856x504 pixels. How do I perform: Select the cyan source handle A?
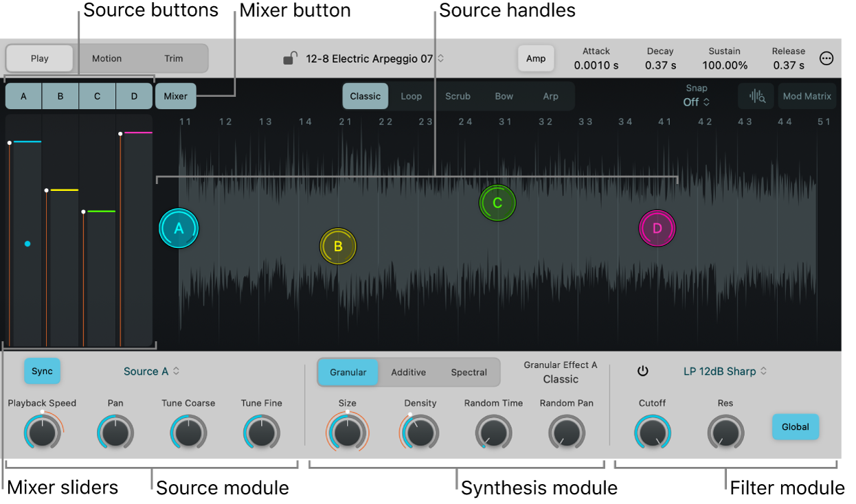179,229
